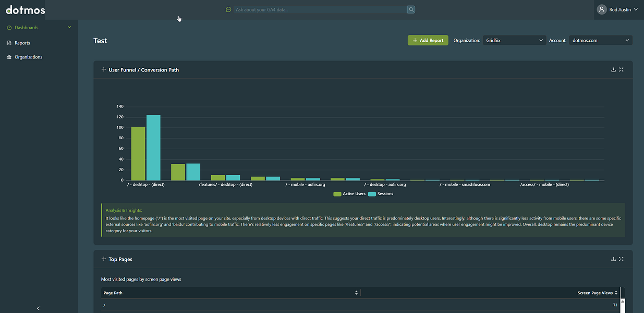Grab the move handle on User Funnel panel
This screenshot has height=313, width=644.
pos(104,69)
